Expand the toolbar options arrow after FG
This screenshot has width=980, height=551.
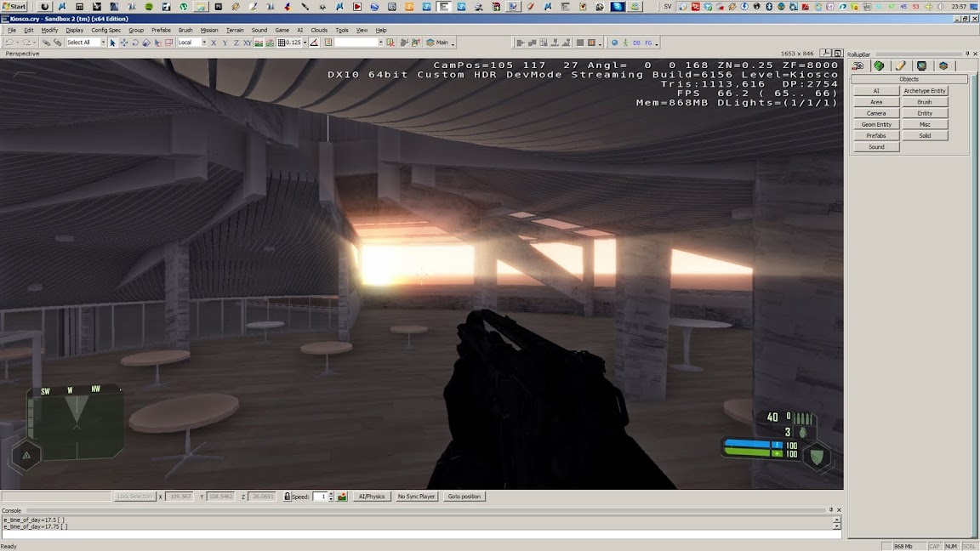click(x=657, y=43)
